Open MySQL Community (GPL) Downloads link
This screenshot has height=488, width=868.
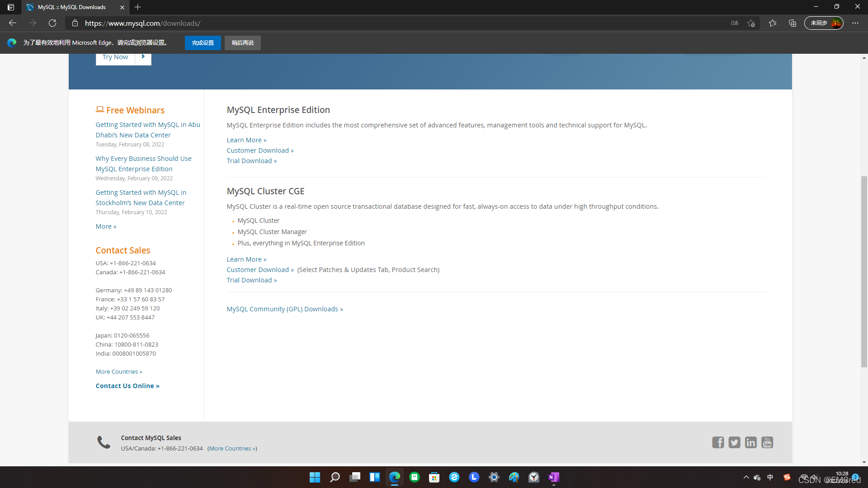(x=284, y=309)
